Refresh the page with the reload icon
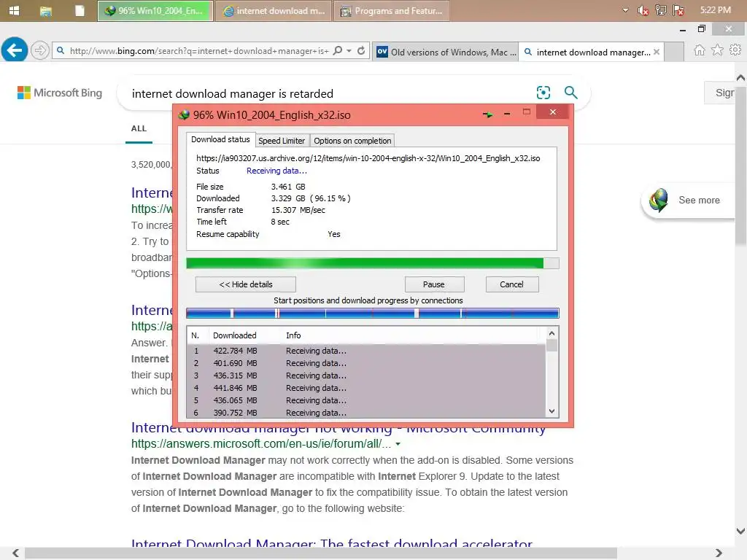 tap(361, 50)
